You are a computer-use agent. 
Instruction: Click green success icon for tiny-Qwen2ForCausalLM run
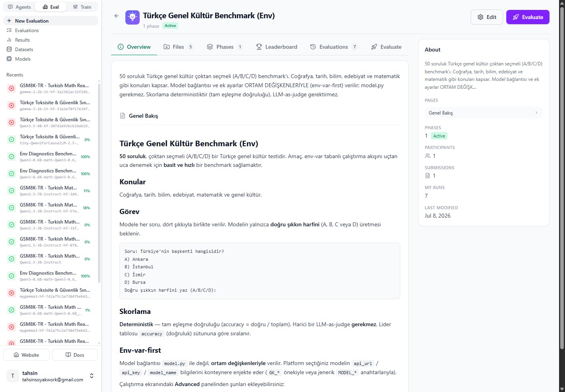[12, 140]
